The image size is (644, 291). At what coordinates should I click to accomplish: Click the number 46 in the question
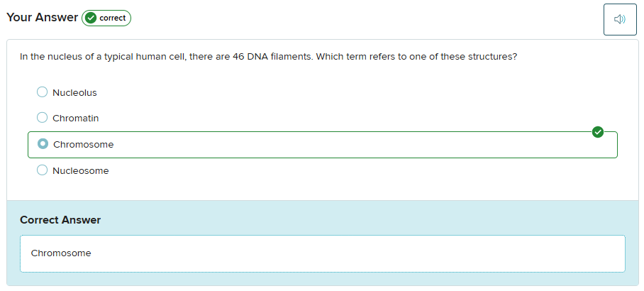click(x=238, y=57)
